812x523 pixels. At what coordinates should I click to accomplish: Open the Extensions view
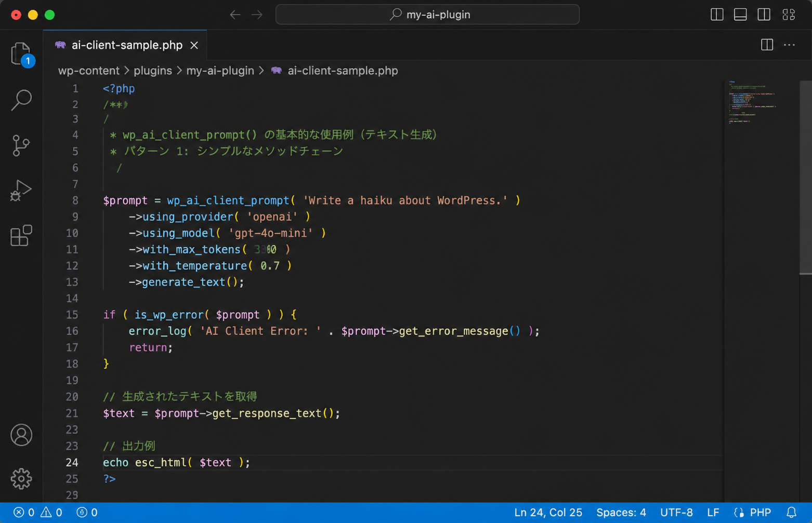point(21,236)
